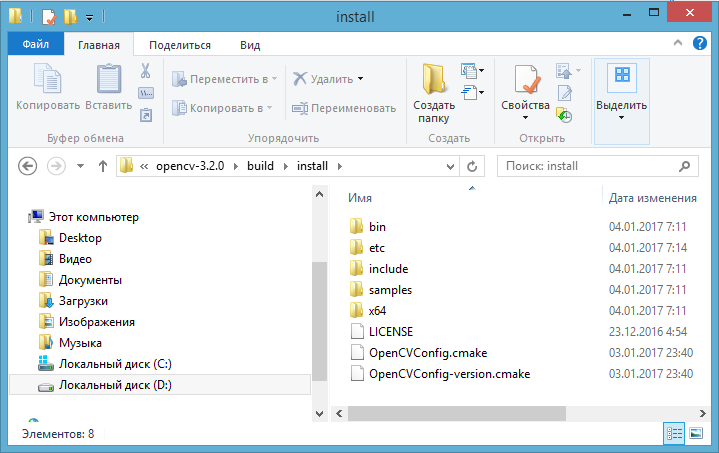Click the Copy path icon in clipboard group
Screen dimensions: 719x453
click(146, 93)
